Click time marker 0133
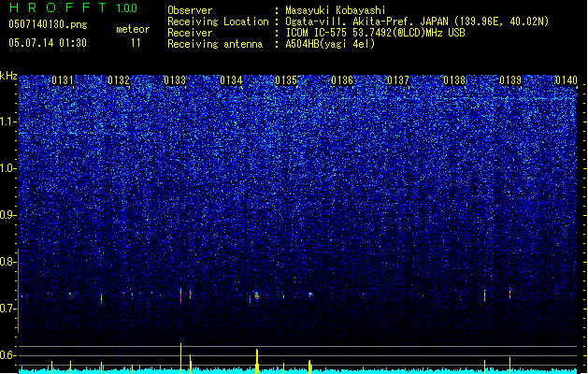Screen dimensions: 588x374 (175, 80)
